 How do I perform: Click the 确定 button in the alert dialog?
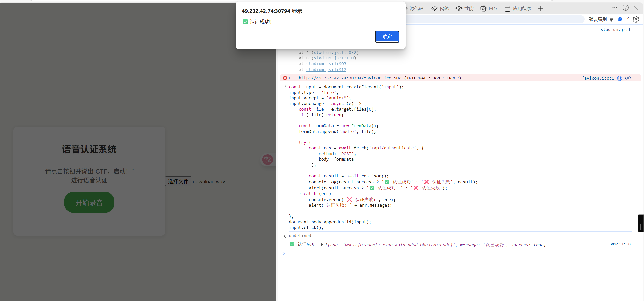[x=387, y=37]
